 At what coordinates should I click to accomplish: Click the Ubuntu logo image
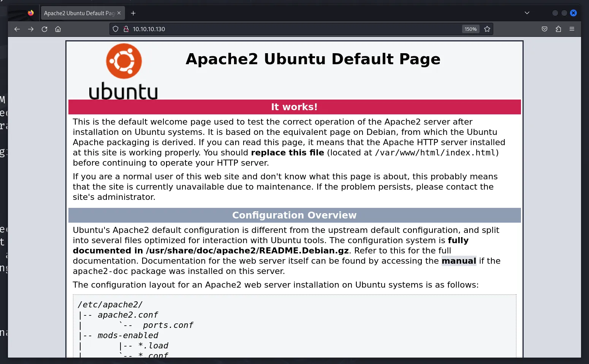click(x=123, y=71)
